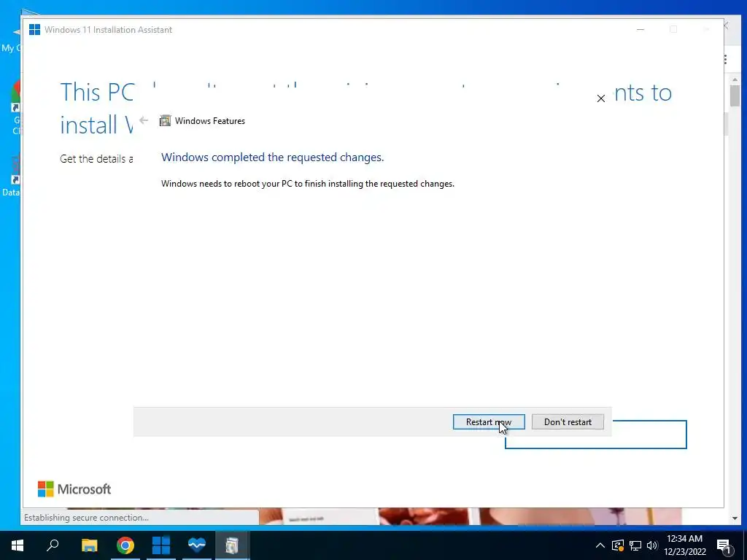Viewport: 747px width, 560px height.
Task: Click the Windows 11 Installation Assistant logo
Action: pos(34,29)
